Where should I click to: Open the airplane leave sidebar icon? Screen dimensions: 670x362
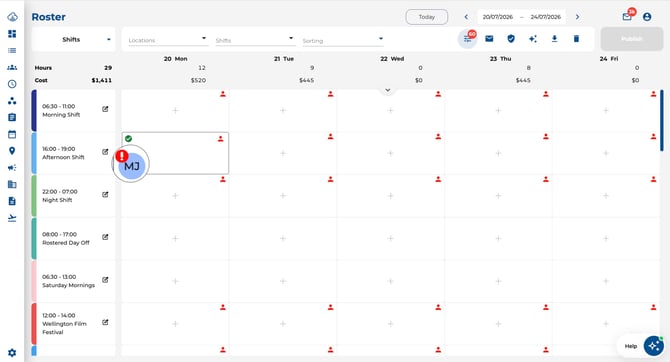click(12, 218)
